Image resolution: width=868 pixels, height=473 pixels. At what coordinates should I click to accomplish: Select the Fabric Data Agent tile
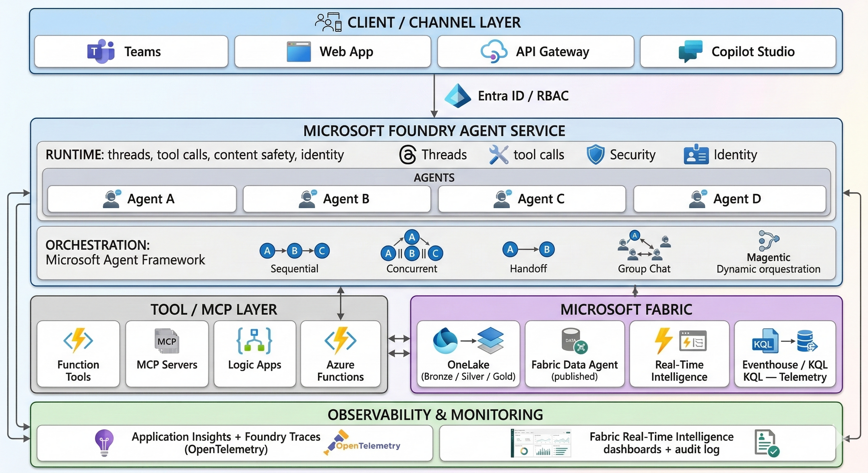(574, 354)
